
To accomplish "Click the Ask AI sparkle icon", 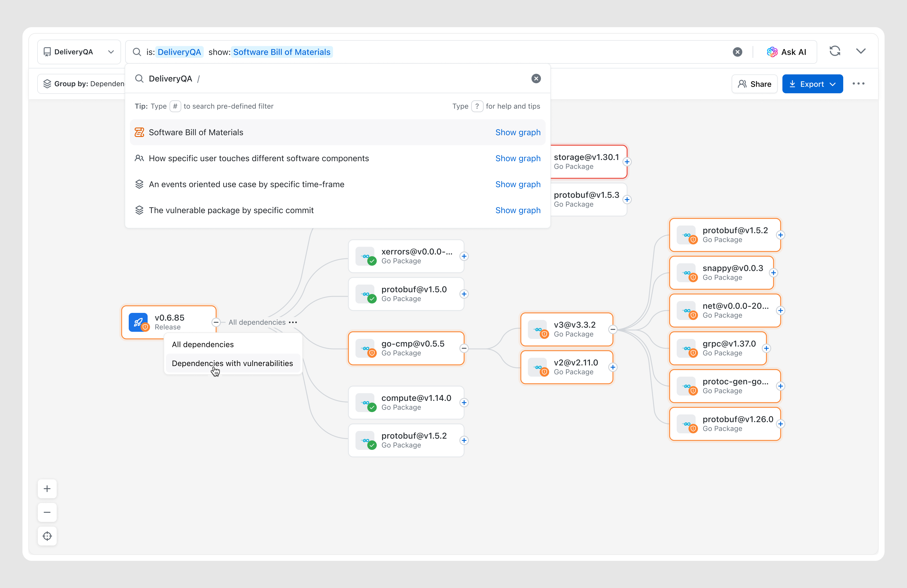I will 772,52.
